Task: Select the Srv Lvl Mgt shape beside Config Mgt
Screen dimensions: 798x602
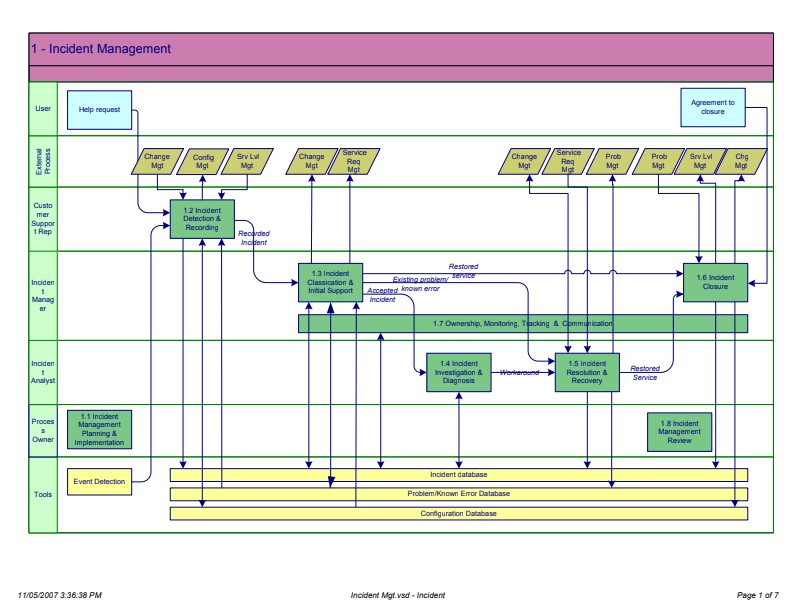Action: [247, 161]
